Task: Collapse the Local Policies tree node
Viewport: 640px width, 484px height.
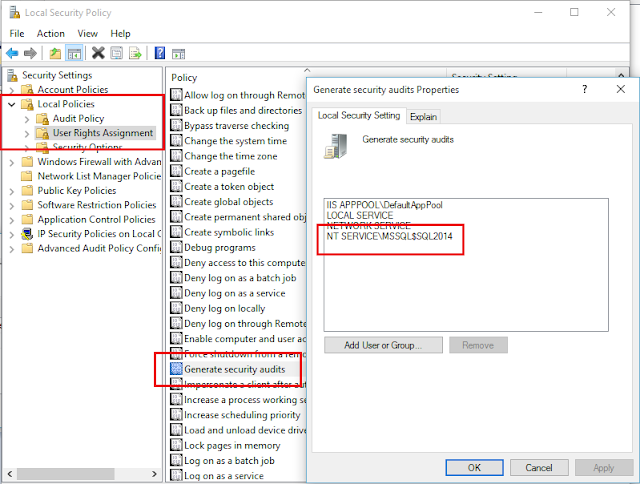Action: 12,104
